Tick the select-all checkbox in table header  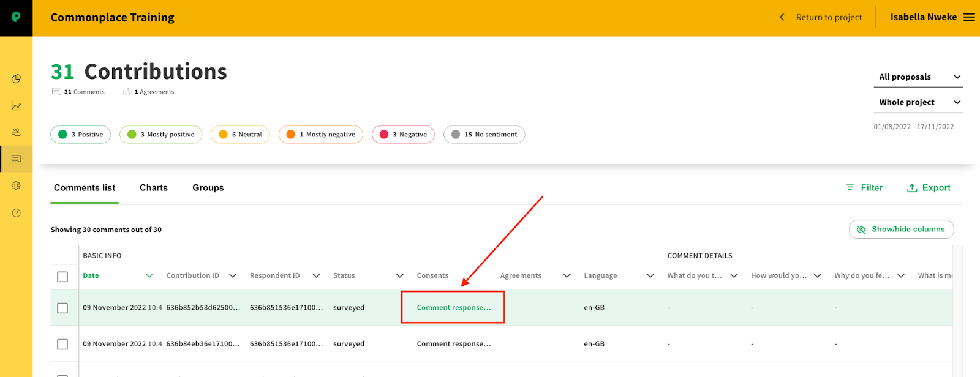click(x=62, y=277)
